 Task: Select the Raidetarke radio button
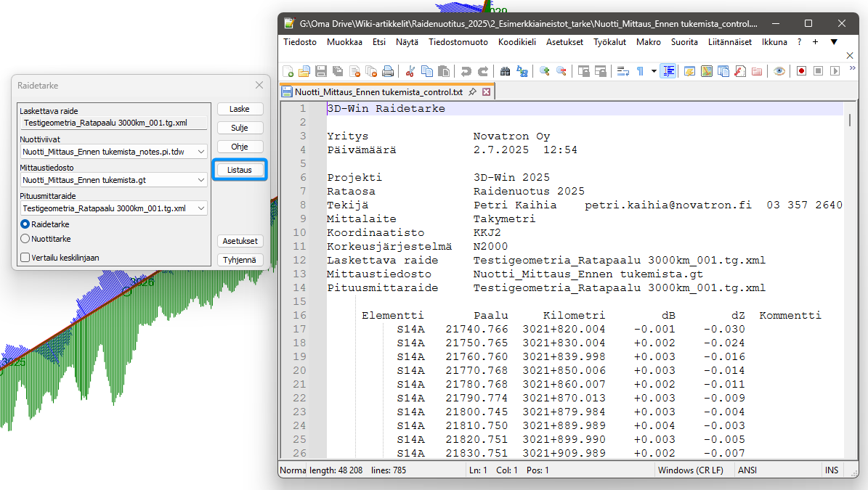click(25, 224)
